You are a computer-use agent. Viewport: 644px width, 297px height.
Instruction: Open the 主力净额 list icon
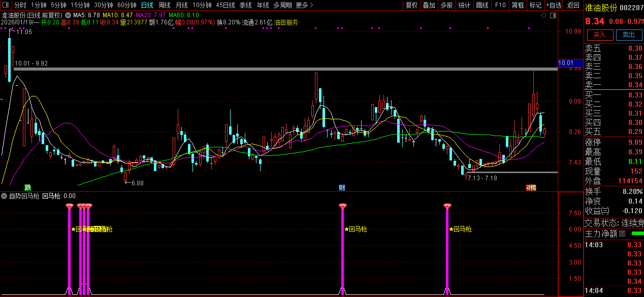click(622, 234)
